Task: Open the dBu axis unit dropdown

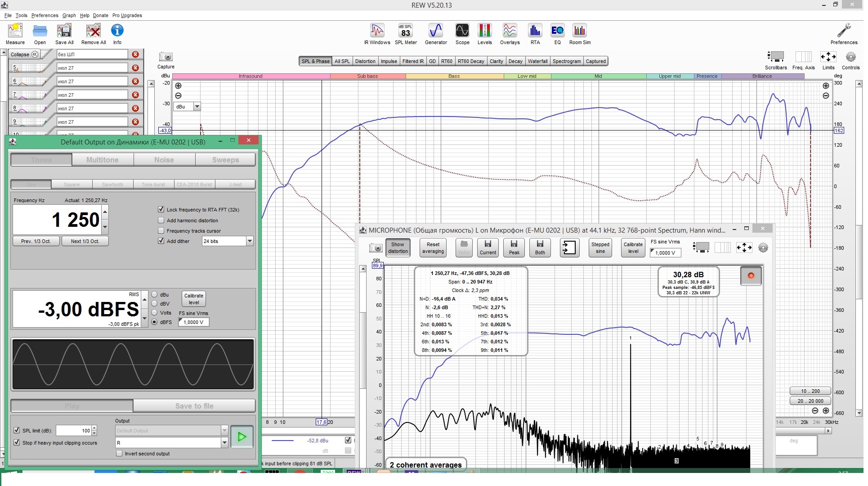Action: [197, 107]
